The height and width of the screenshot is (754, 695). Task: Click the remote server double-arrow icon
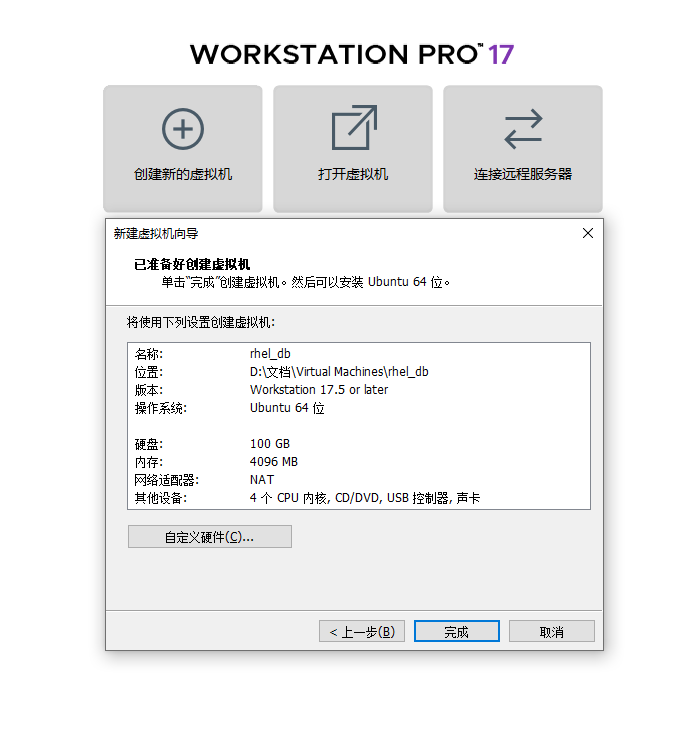pos(523,129)
